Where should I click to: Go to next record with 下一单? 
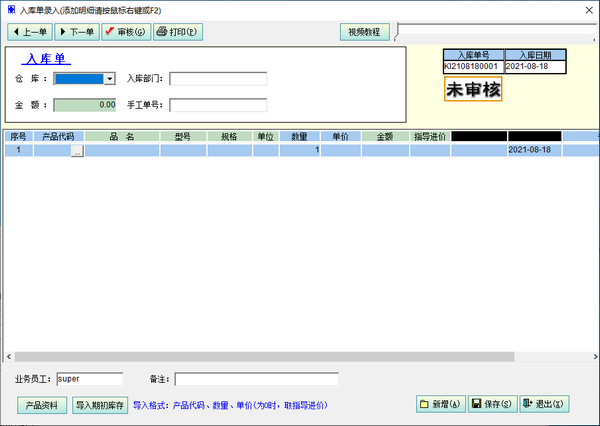tap(76, 31)
